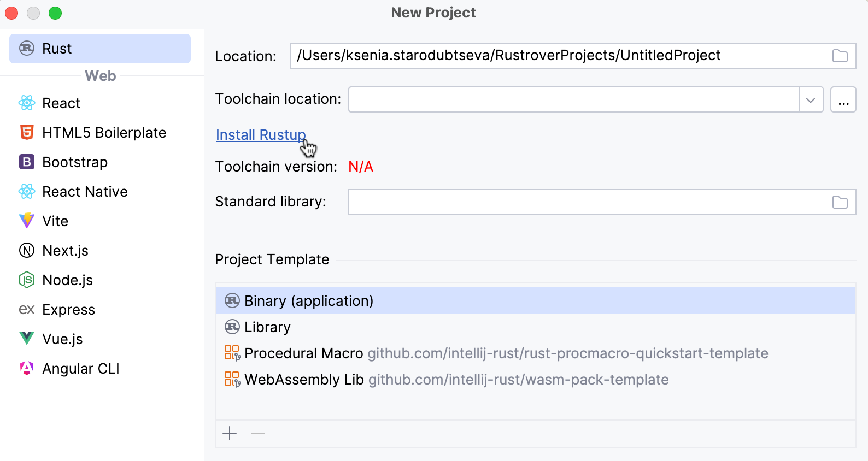The height and width of the screenshot is (461, 868).
Task: Choose Vue.js from the sidebar
Action: click(62, 339)
